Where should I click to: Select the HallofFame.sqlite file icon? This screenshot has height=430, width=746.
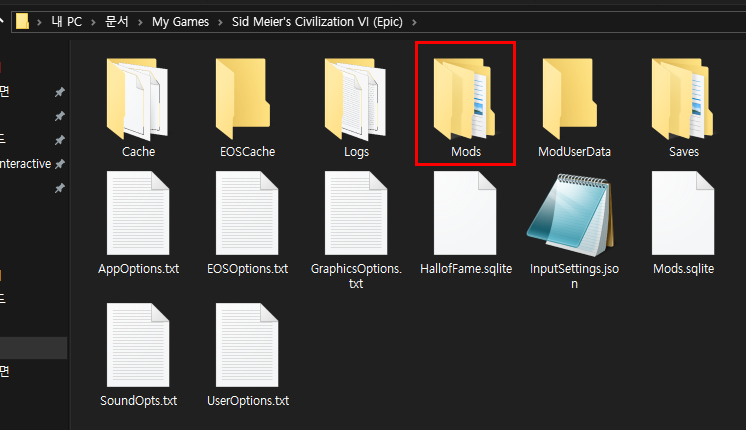pyautogui.click(x=465, y=213)
